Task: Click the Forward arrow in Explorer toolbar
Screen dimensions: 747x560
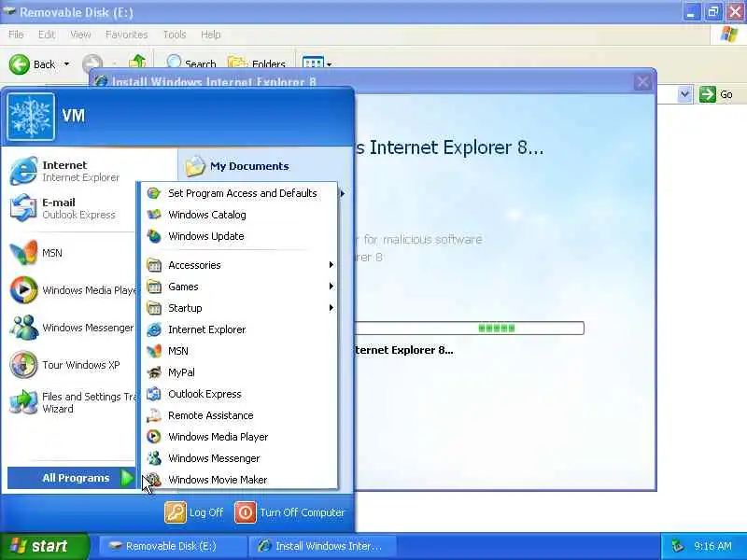Action: [92, 63]
